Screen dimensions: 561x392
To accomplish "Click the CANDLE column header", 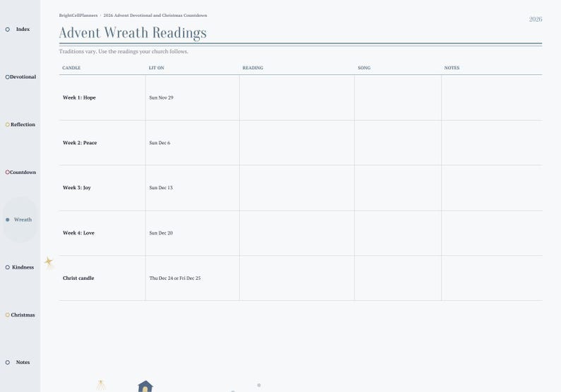I will 71,68.
